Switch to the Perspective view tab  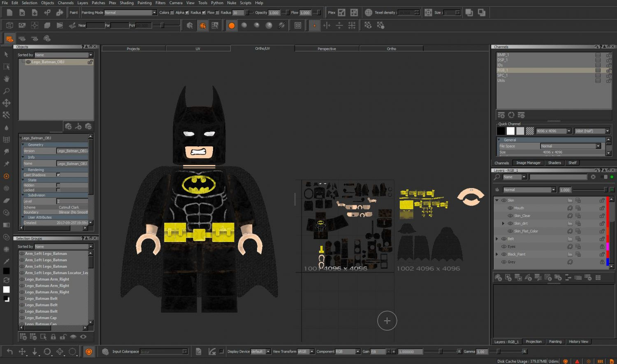click(327, 49)
